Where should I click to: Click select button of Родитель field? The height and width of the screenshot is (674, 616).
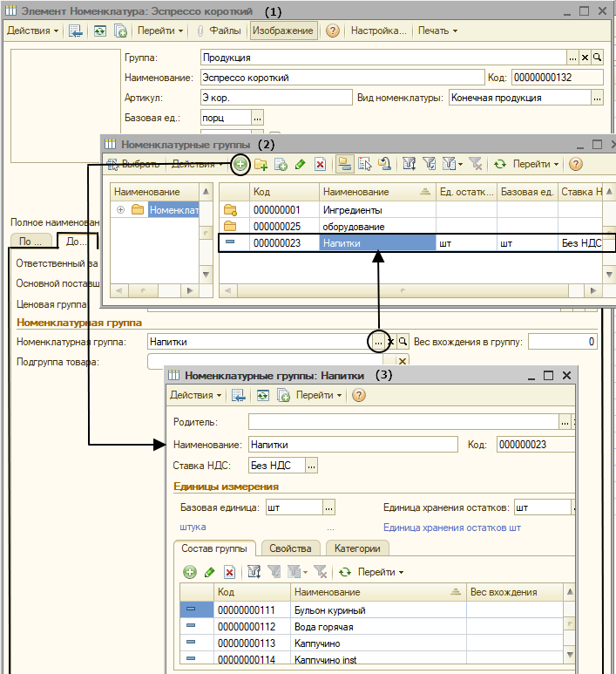[565, 423]
